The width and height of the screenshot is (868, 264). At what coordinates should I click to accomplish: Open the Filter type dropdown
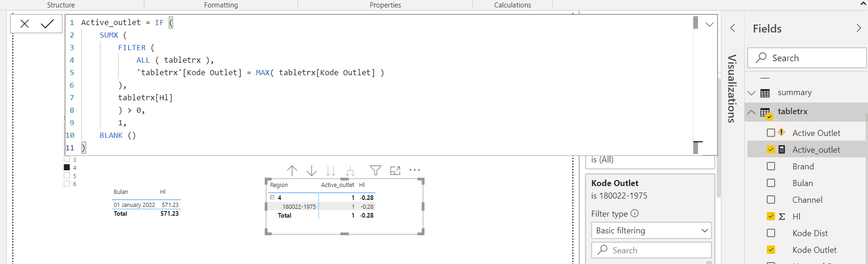651,231
